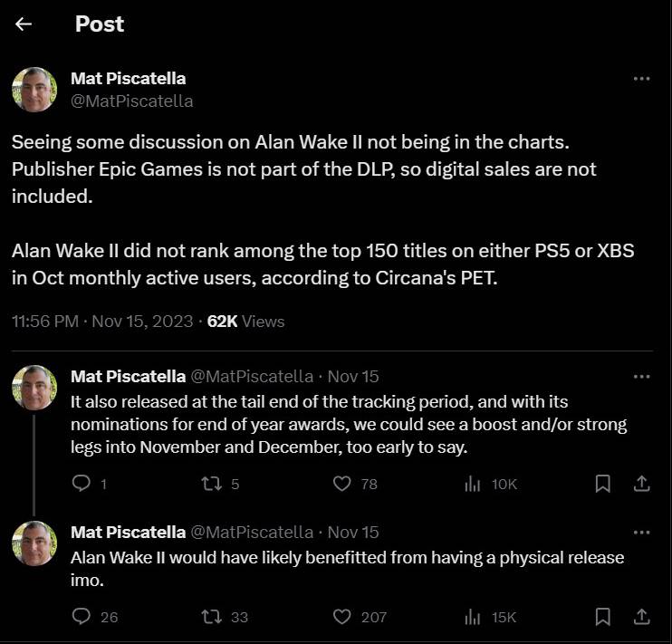This screenshot has width=672, height=644.
Task: Like the tweet with 78 likes
Action: coord(342,485)
